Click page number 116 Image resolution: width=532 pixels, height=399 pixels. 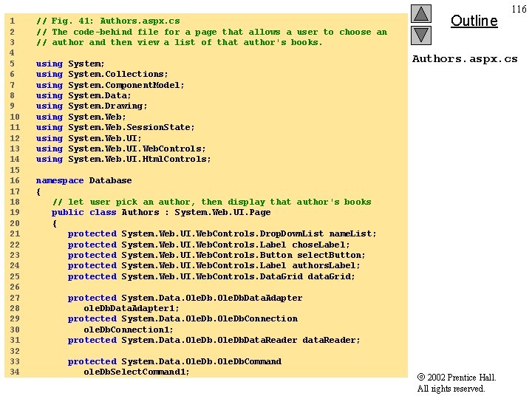click(519, 9)
